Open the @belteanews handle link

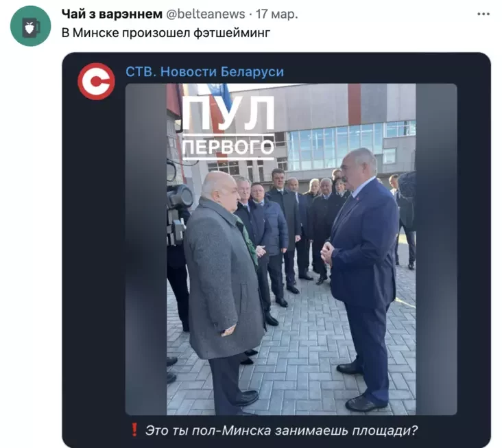pos(205,14)
